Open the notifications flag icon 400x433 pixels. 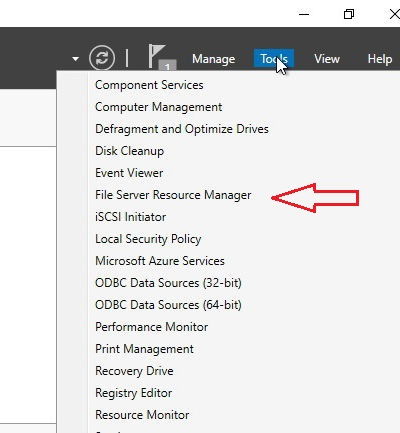pos(161,57)
